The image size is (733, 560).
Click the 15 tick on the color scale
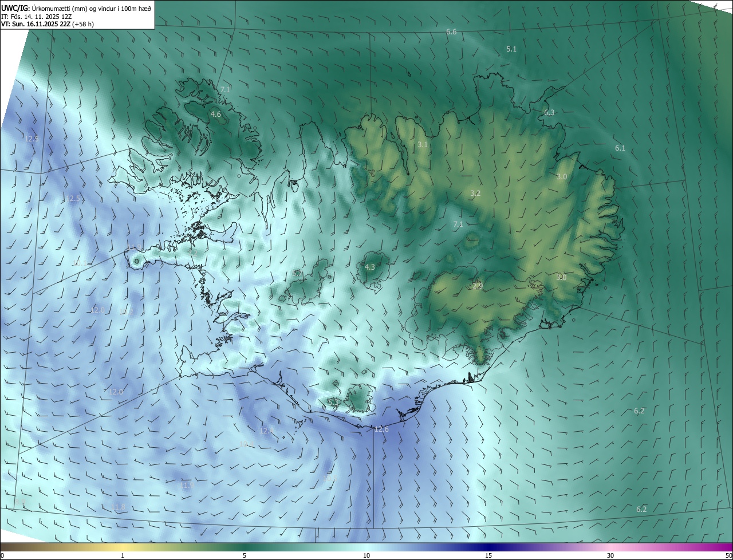tap(488, 555)
